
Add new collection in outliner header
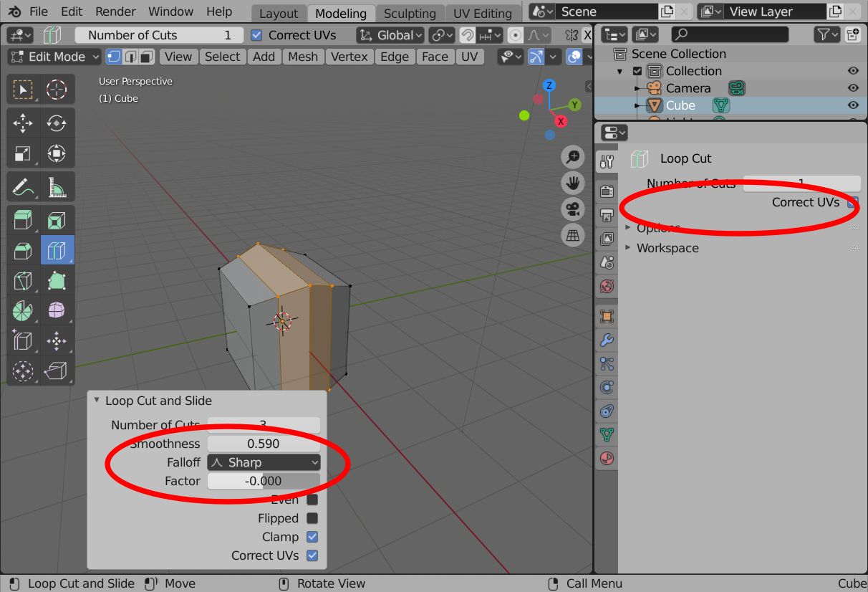pyautogui.click(x=852, y=34)
